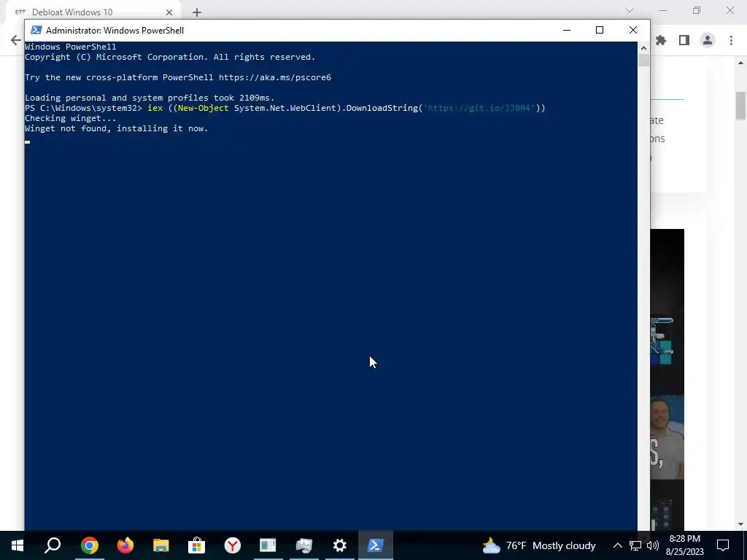Open the green-book app icon on taskbar
Viewport: 747px width, 560px height.
(x=268, y=545)
